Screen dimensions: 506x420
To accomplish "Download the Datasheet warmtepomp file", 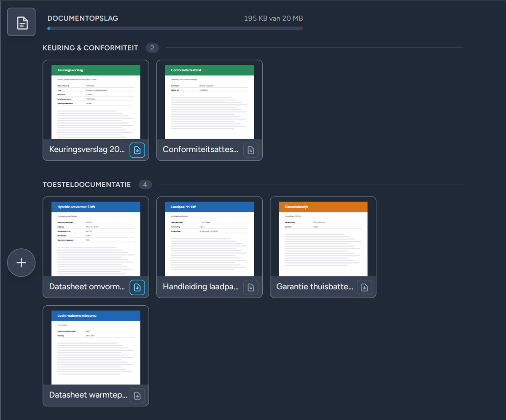I will pos(137,396).
